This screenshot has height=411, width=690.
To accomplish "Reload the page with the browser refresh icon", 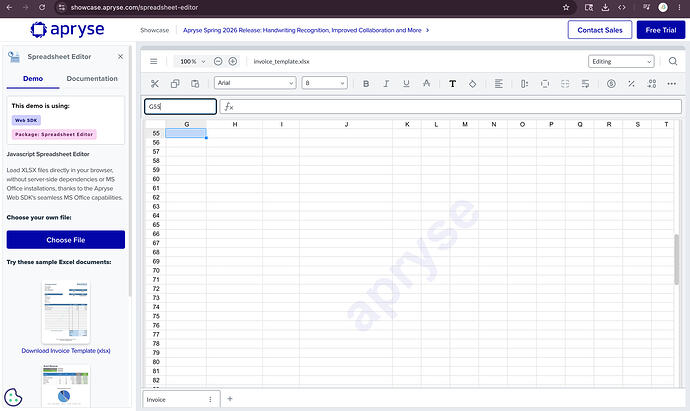I will coord(42,7).
